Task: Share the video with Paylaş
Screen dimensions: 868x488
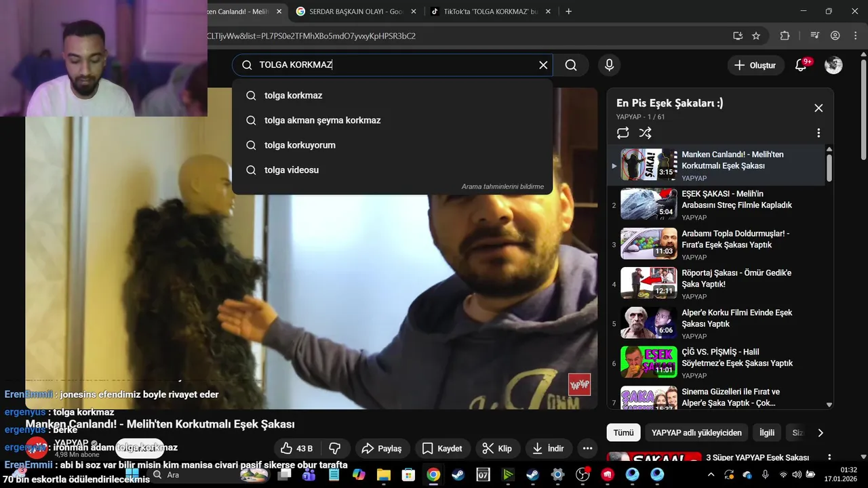Action: (382, 448)
